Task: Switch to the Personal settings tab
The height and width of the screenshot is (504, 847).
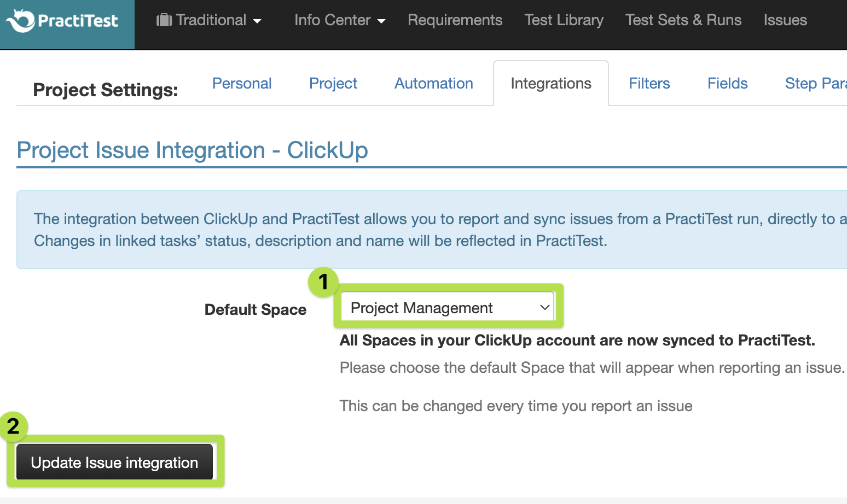Action: (x=242, y=84)
